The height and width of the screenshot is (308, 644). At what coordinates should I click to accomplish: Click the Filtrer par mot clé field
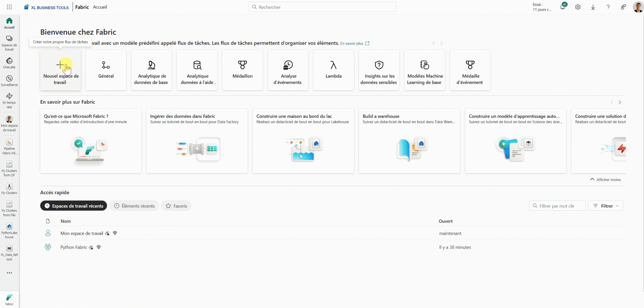(x=557, y=206)
